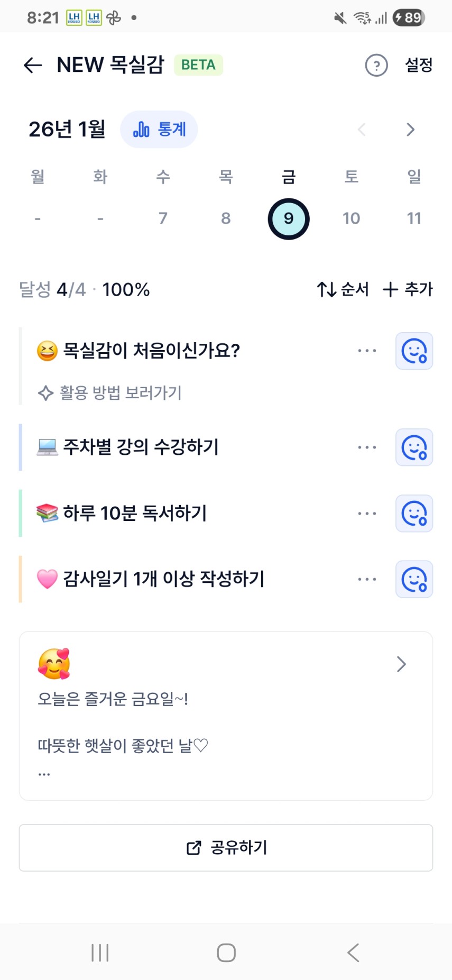The width and height of the screenshot is (452, 980).
Task: Open more options for 주차별 강의 수강하기
Action: [x=367, y=447]
